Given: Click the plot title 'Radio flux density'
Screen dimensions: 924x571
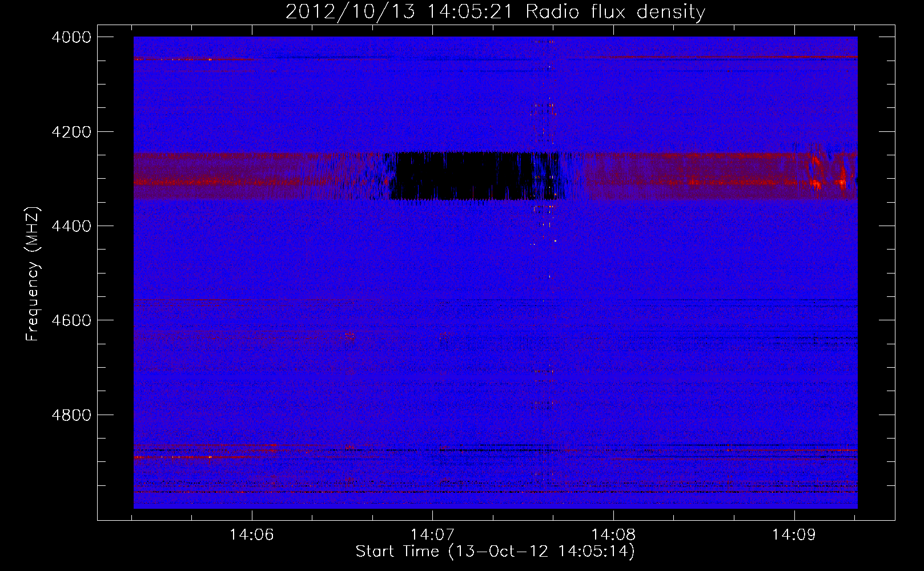Looking at the screenshot, I should coord(615,12).
